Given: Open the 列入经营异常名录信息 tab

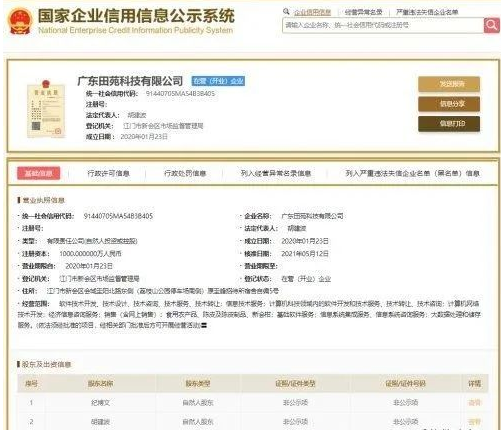Looking at the screenshot, I should (276, 173).
